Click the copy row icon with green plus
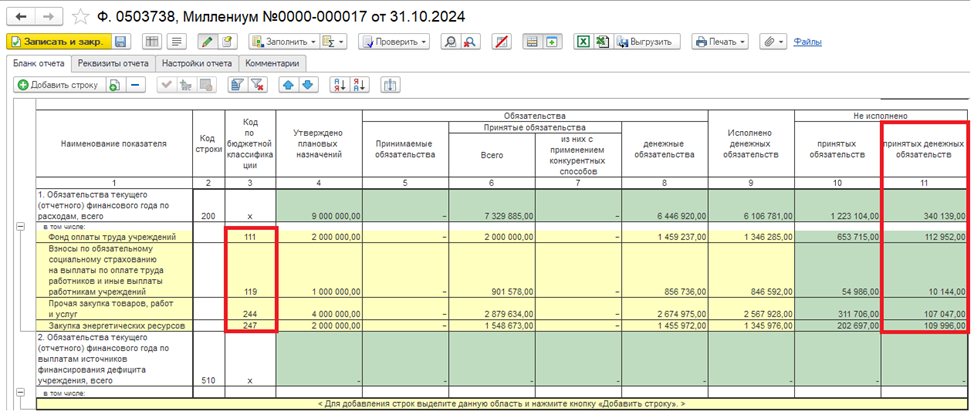 point(114,85)
